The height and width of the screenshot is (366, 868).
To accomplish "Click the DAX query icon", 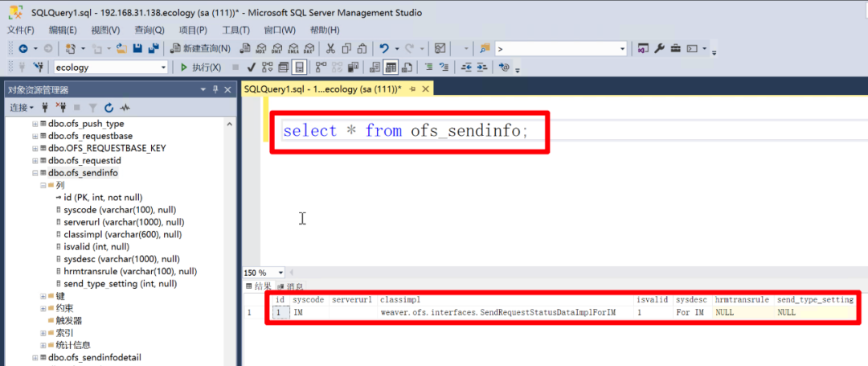I will coord(310,49).
